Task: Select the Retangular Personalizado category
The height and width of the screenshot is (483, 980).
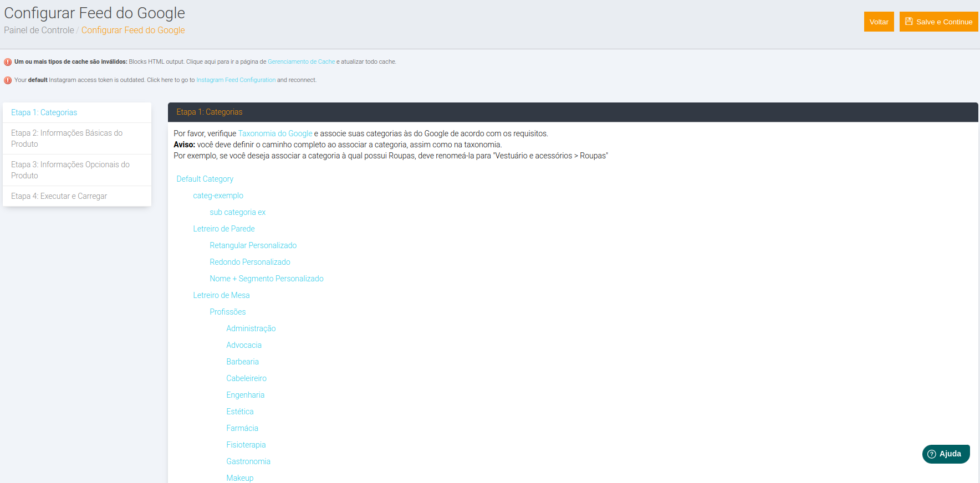Action: point(253,245)
